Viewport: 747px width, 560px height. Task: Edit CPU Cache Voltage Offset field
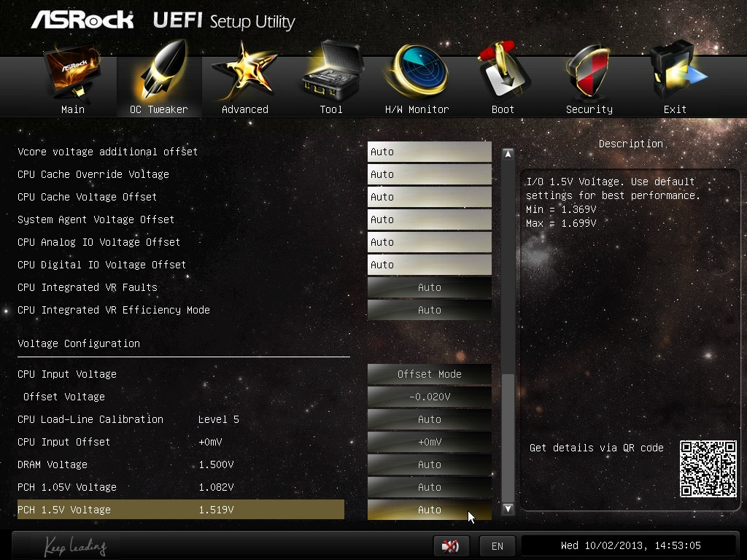429,197
